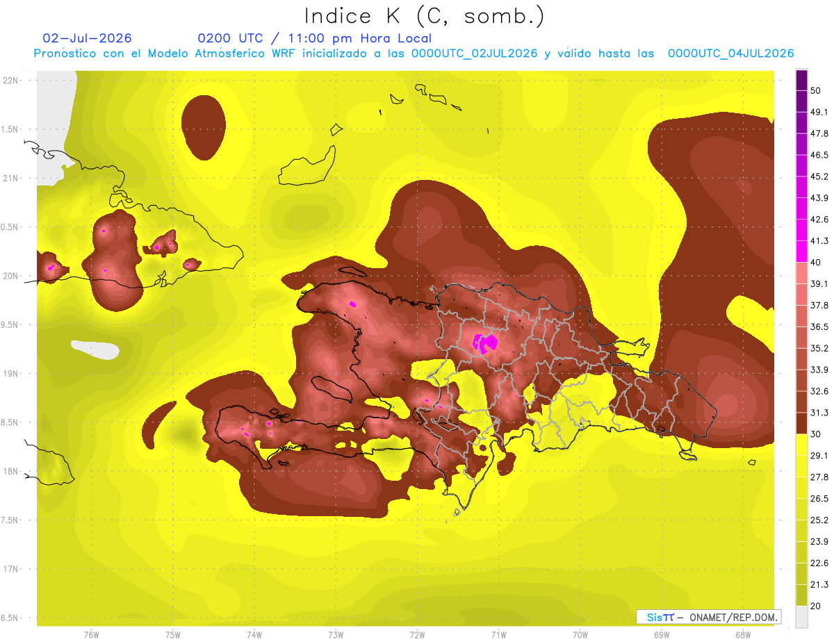Select the legend value "25.2"
834x644 pixels.
(x=819, y=520)
